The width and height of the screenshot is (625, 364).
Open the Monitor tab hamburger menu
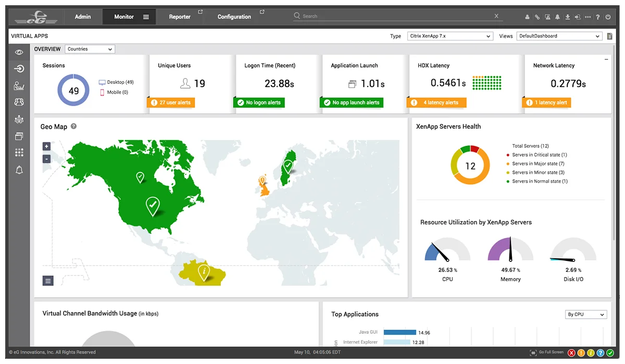coord(146,17)
